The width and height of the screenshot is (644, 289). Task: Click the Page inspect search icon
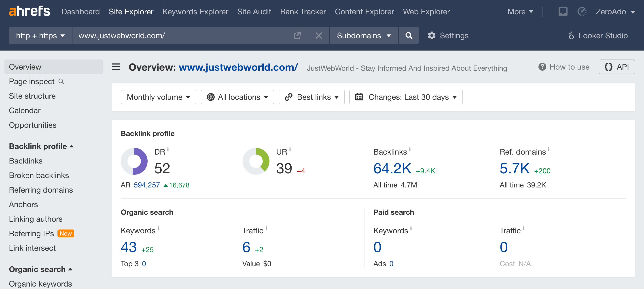pyautogui.click(x=61, y=81)
